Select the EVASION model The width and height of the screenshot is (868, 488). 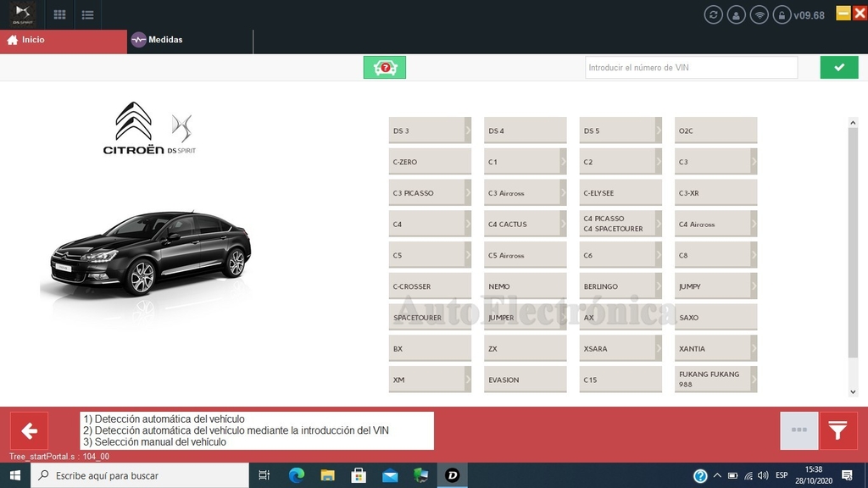click(x=526, y=379)
